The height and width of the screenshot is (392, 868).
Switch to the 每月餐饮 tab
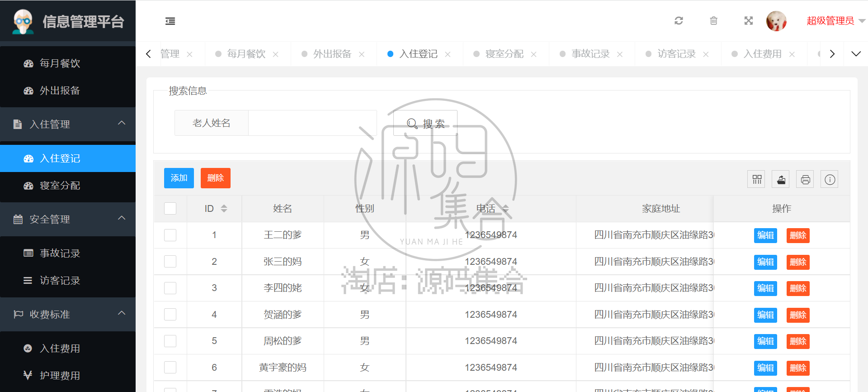[x=246, y=54]
